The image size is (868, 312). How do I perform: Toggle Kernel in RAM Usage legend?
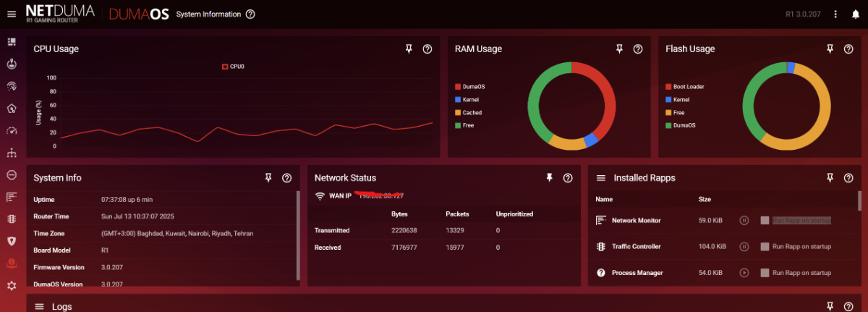tap(467, 100)
